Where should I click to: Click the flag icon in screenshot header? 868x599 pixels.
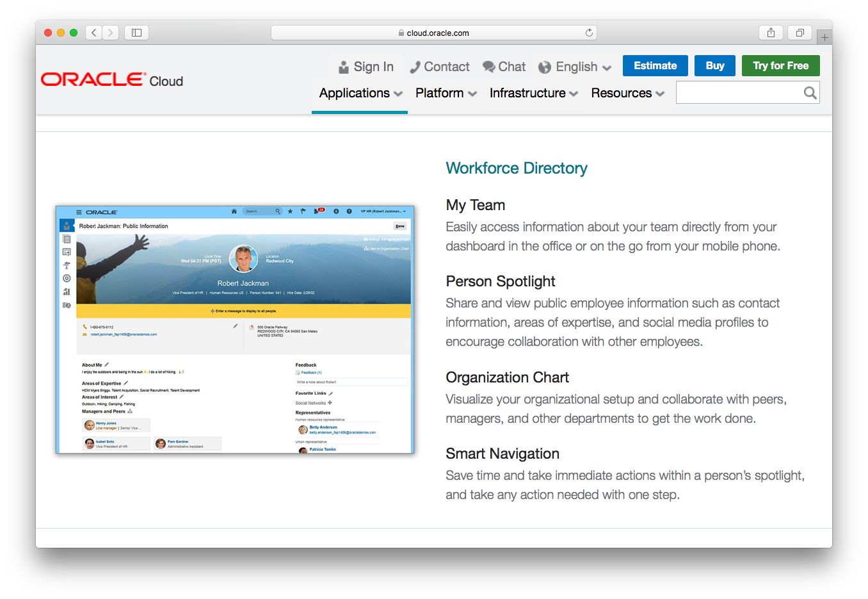click(x=303, y=211)
